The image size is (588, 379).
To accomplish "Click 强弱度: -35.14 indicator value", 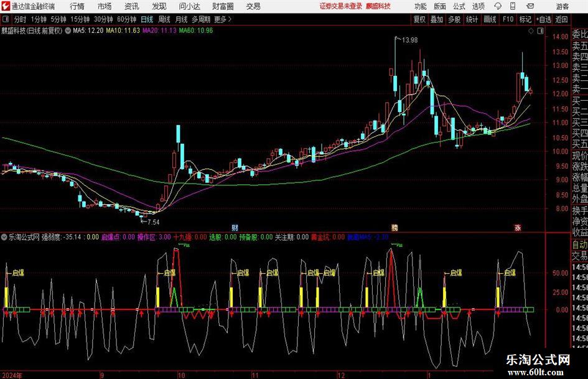I will [x=62, y=237].
